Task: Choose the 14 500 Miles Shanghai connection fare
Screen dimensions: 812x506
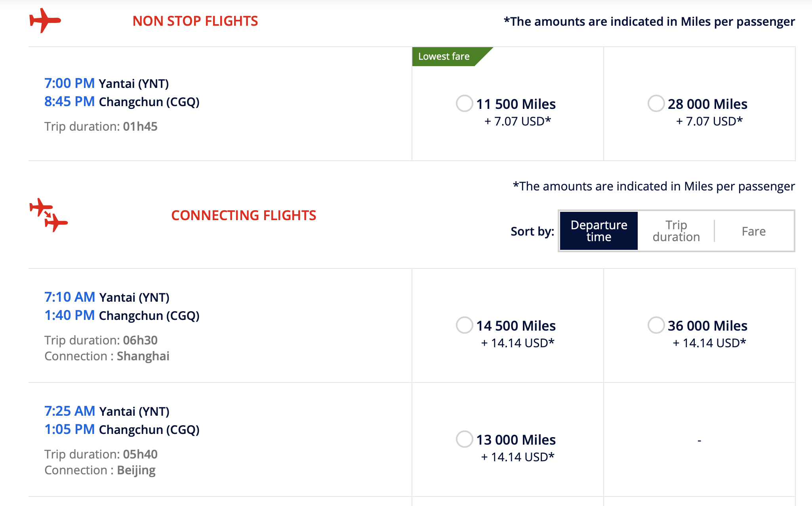Action: tap(464, 325)
